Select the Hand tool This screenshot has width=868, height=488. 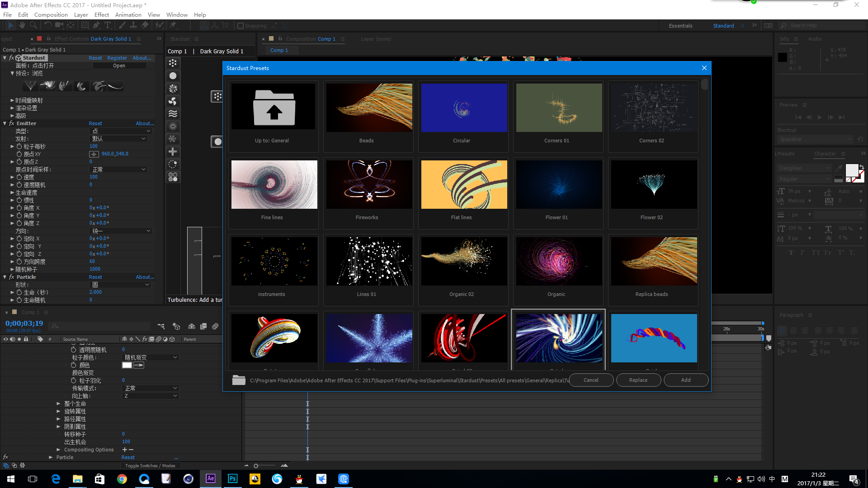tap(22, 25)
